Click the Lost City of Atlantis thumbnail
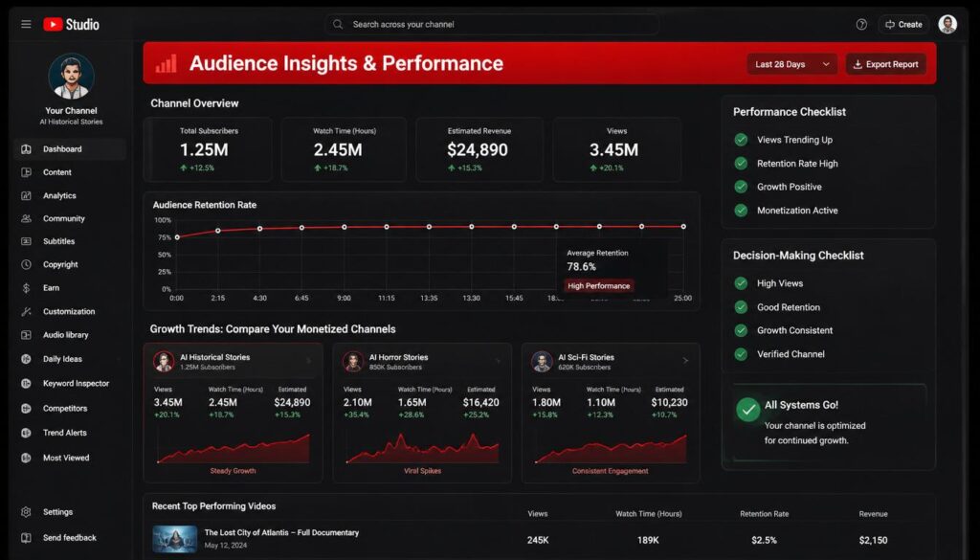The image size is (980, 560). coord(175,539)
